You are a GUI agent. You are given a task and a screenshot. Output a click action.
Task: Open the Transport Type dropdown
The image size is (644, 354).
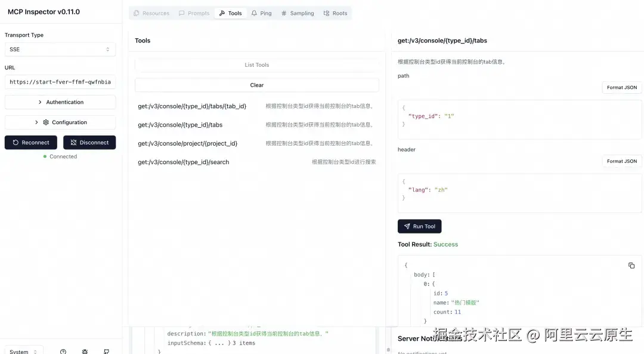click(60, 49)
